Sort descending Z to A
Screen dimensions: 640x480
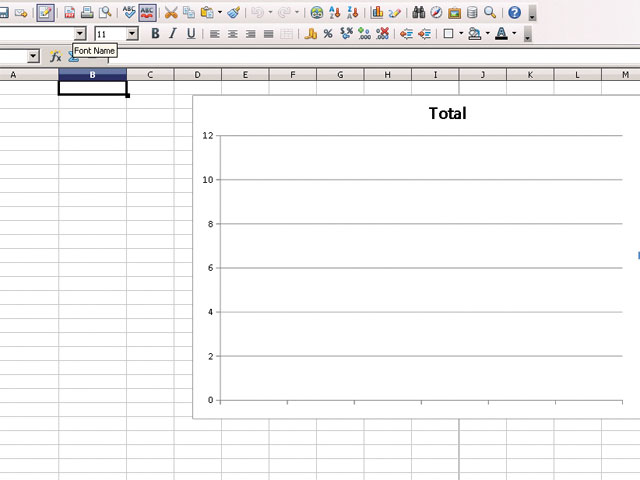point(352,13)
